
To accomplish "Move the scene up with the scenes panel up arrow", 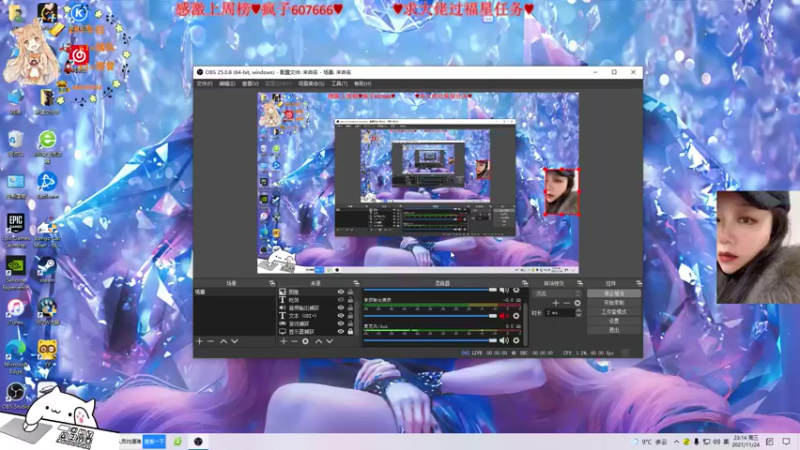I will [x=223, y=341].
